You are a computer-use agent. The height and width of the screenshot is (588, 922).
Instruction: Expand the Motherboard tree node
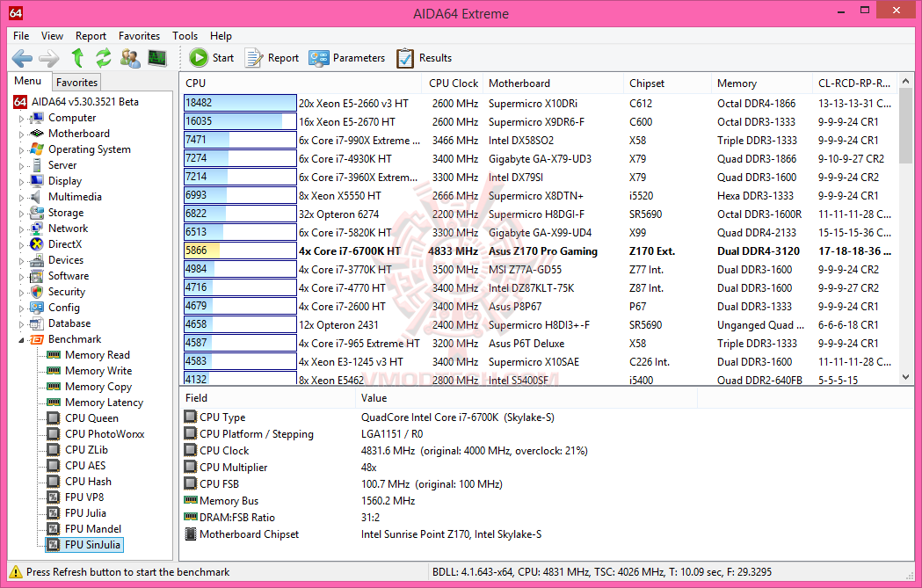(22, 134)
